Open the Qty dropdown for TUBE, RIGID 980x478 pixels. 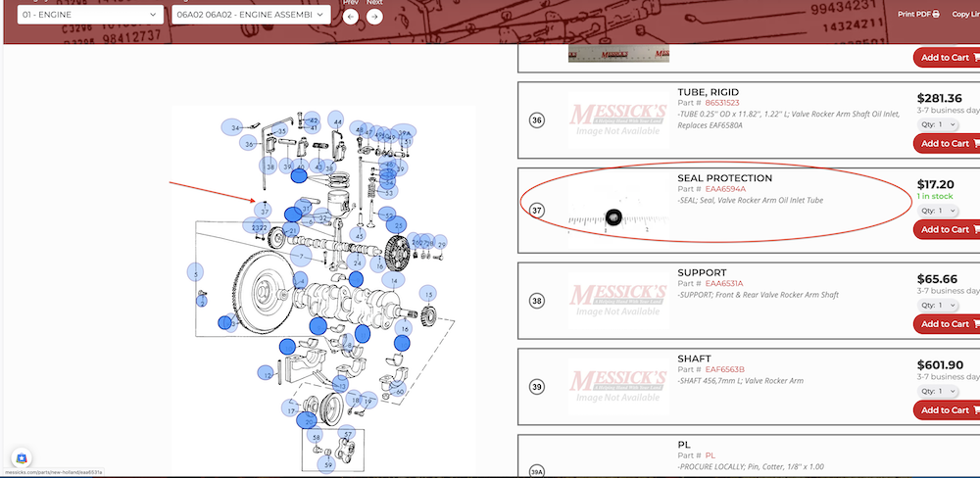pyautogui.click(x=939, y=124)
